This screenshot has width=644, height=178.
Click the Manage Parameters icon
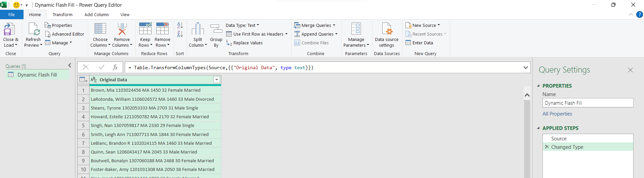click(356, 29)
